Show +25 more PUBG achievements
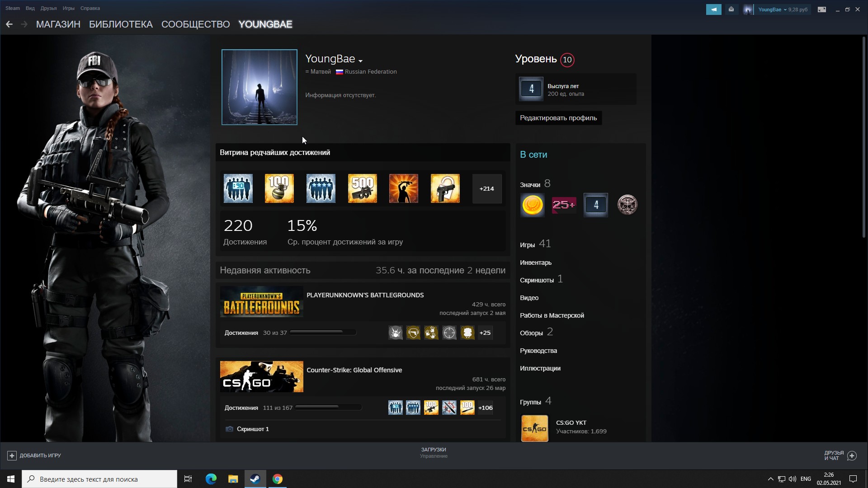The image size is (868, 488). point(485,333)
